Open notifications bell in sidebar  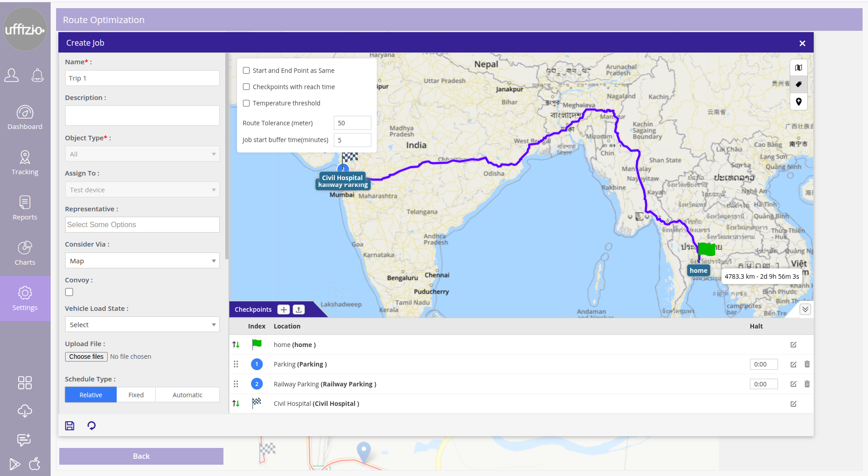pyautogui.click(x=38, y=75)
